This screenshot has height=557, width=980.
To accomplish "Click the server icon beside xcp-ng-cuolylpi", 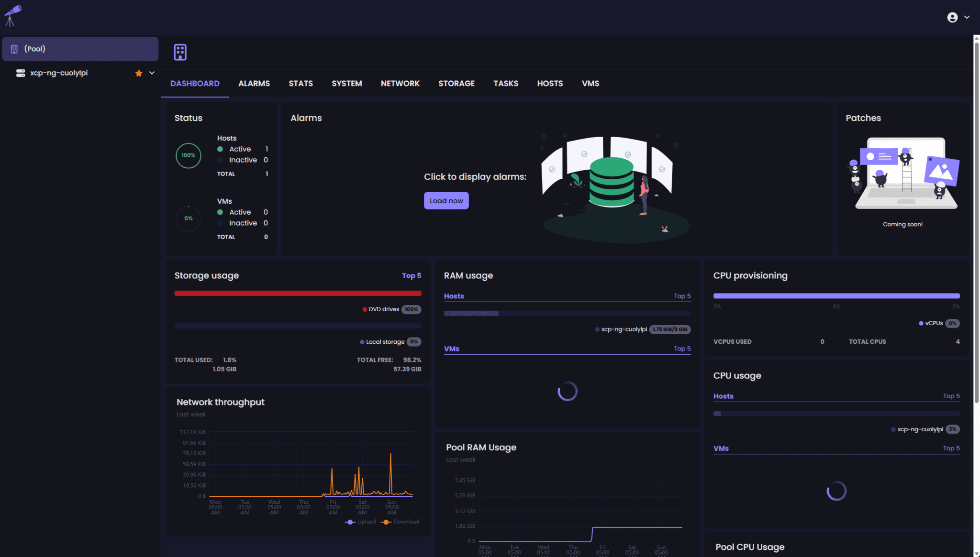I will pyautogui.click(x=21, y=73).
